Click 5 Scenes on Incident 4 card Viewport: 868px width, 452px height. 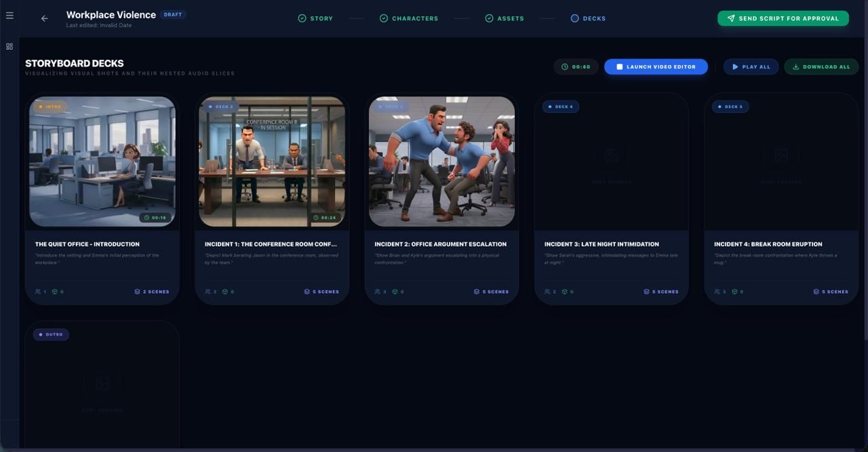pos(831,292)
